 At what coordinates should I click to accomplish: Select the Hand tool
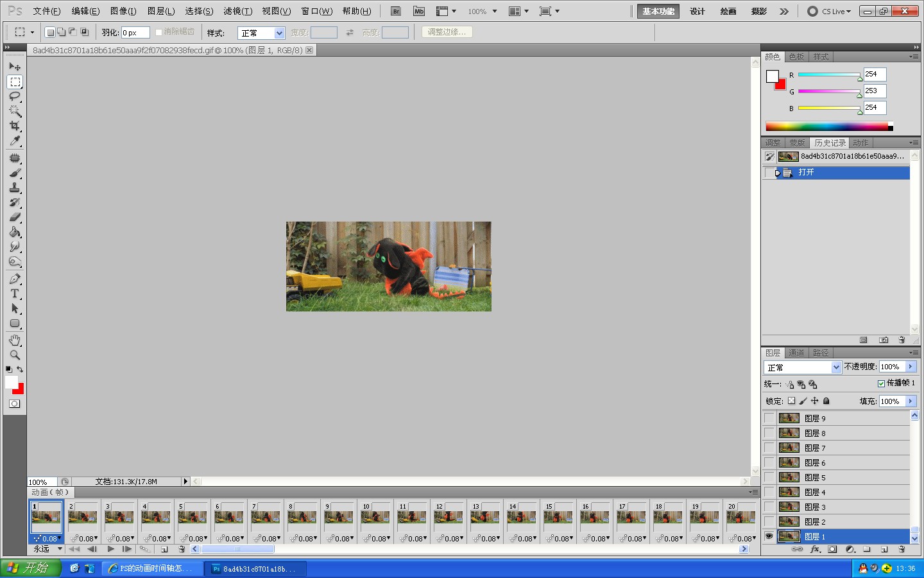pos(15,340)
